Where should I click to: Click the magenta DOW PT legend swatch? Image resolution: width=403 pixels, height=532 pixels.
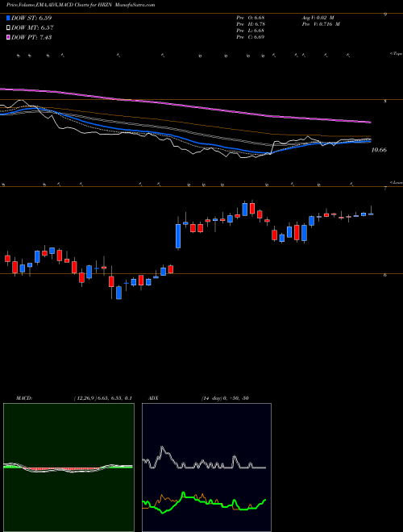click(8, 37)
